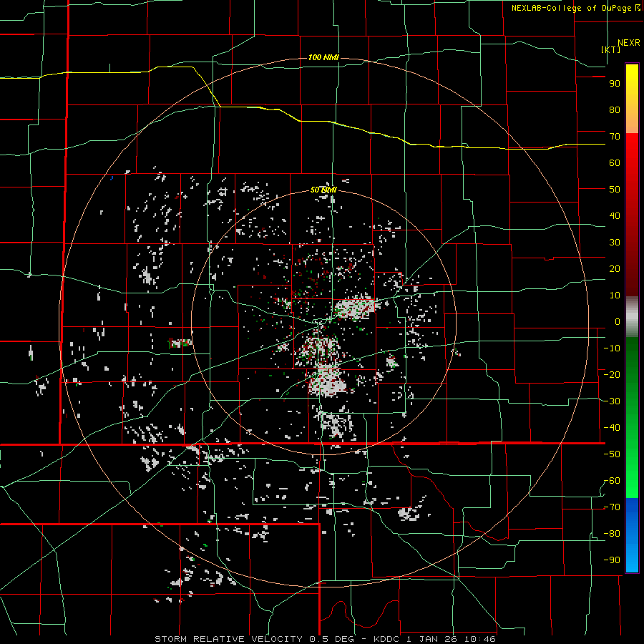The image size is (644, 644).
Task: Click the -60 value on velocity scale
Action: (x=612, y=481)
